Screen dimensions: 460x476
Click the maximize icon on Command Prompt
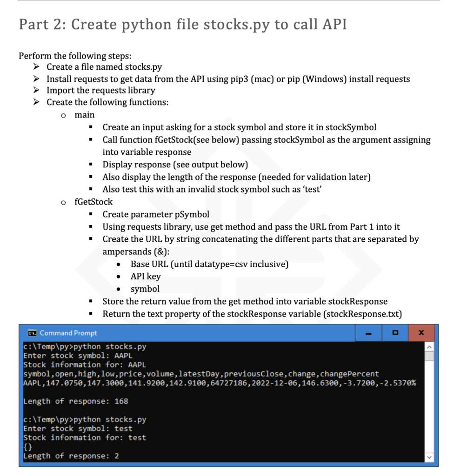point(395,333)
